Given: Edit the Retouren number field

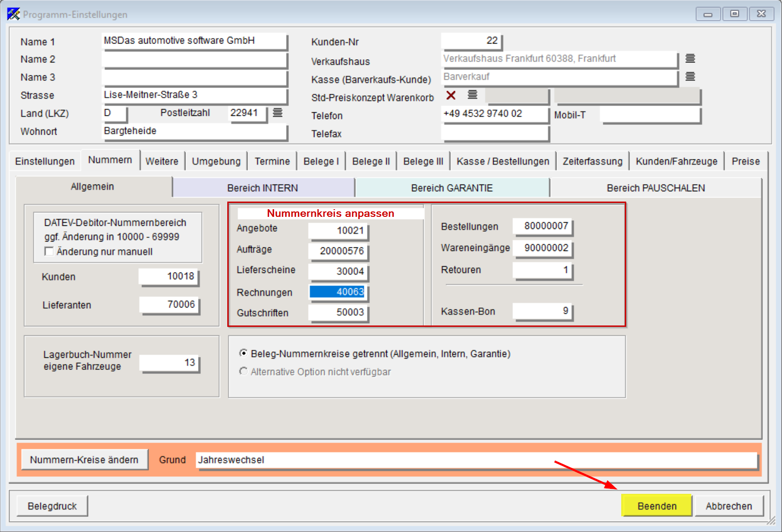Looking at the screenshot, I should tap(543, 270).
